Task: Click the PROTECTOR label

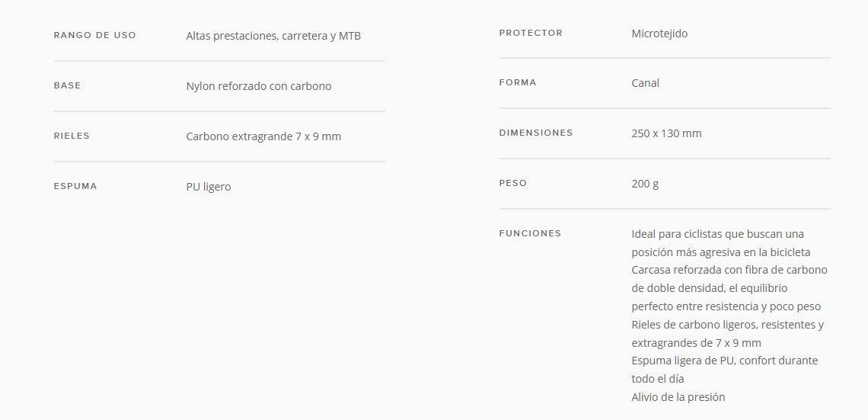Action: click(531, 34)
